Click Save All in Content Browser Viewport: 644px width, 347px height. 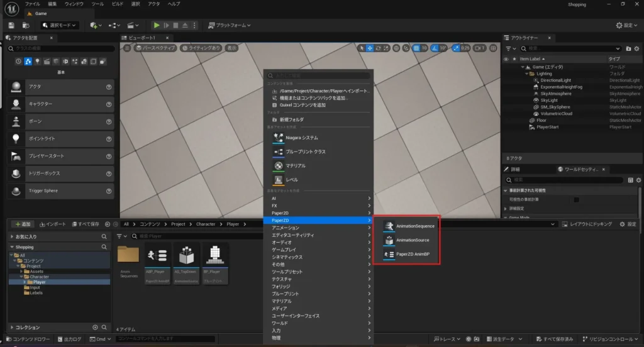(86, 224)
